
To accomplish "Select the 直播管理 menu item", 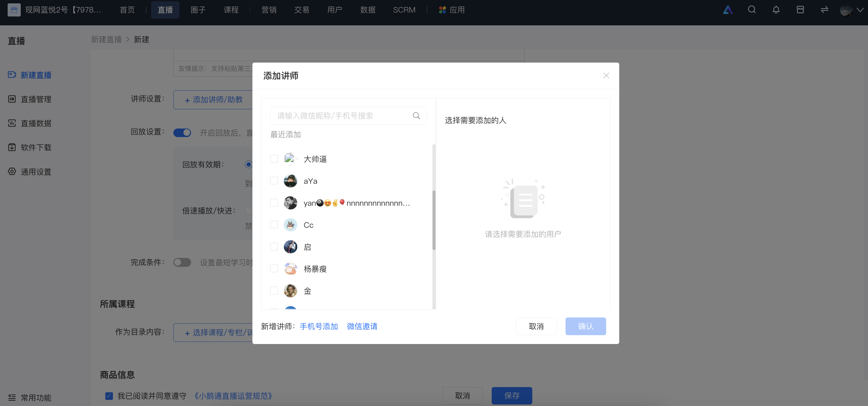I will 36,99.
